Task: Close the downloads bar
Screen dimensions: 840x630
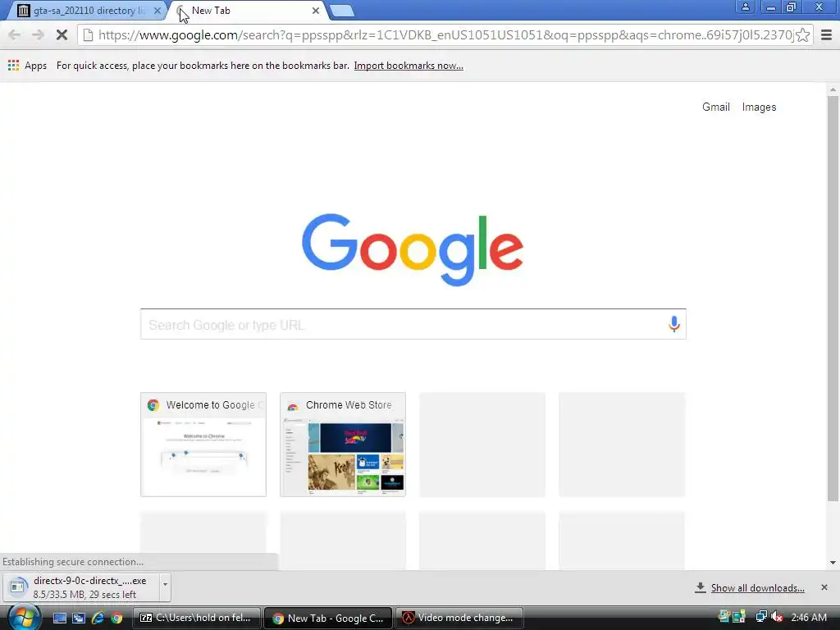Action: coord(824,587)
